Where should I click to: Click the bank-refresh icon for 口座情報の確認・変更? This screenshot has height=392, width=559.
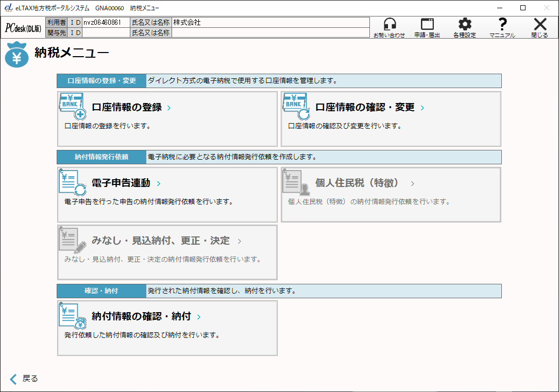(x=296, y=106)
